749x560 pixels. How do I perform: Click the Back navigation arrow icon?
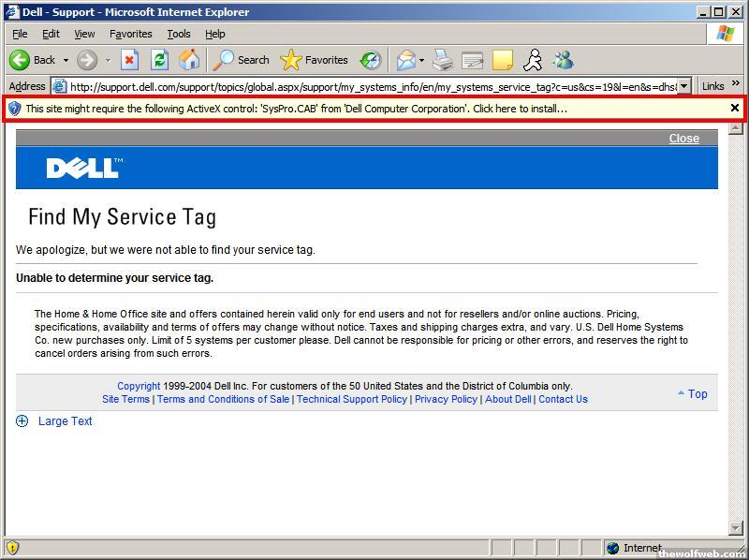[20, 60]
